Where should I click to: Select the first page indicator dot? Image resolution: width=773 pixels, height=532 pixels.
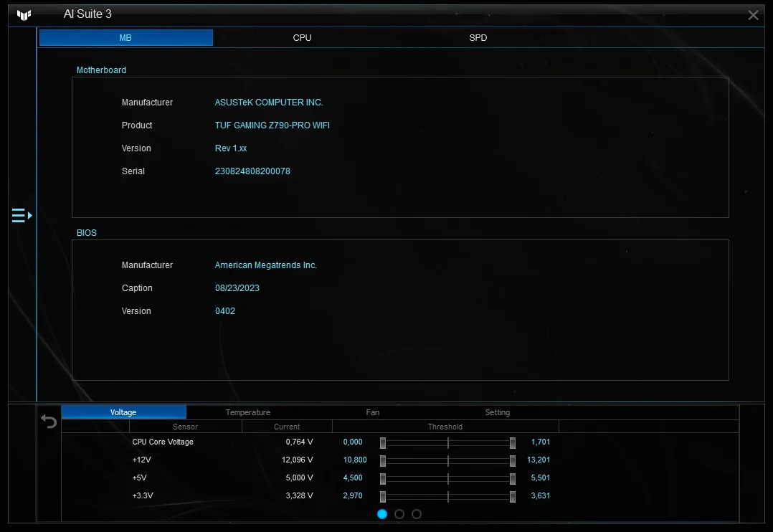pyautogui.click(x=382, y=514)
